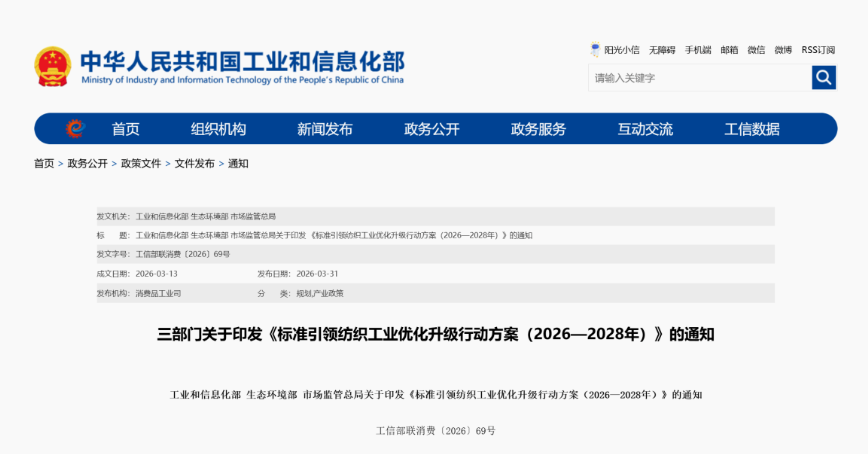Screen dimensions: 868x454
Task: Open the 首页 navigation menu item
Action: 126,129
